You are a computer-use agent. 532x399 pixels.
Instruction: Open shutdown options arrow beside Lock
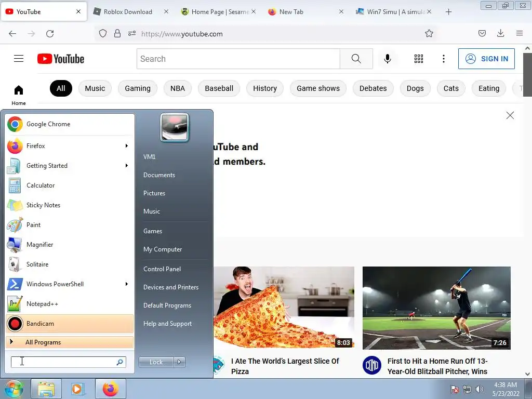pyautogui.click(x=179, y=362)
